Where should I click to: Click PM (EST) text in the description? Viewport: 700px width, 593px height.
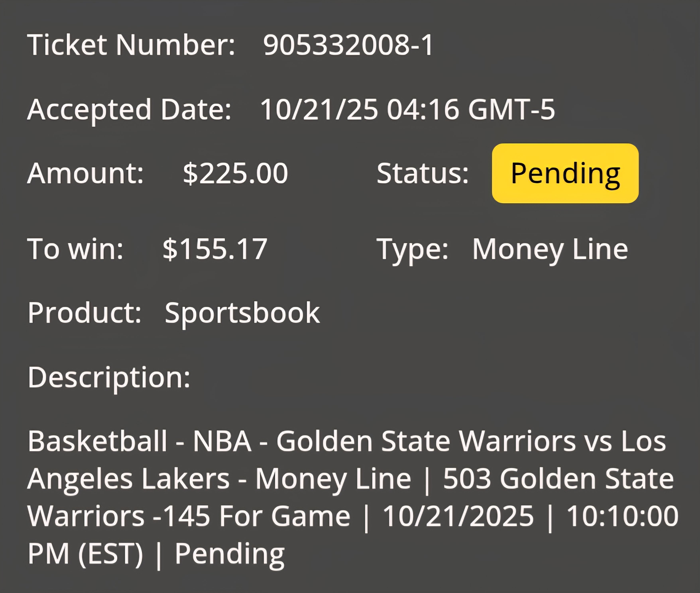[85, 554]
